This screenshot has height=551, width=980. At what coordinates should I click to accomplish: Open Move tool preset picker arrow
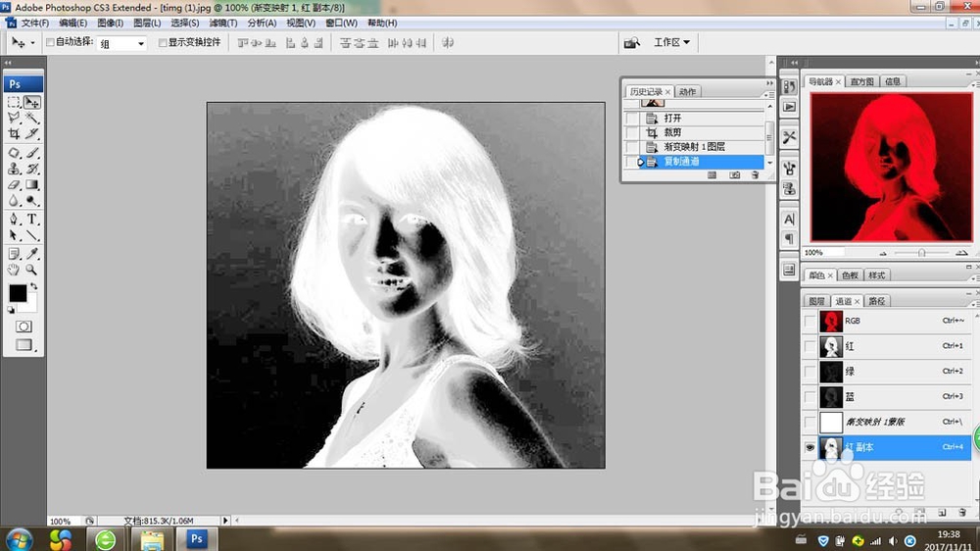[32, 42]
